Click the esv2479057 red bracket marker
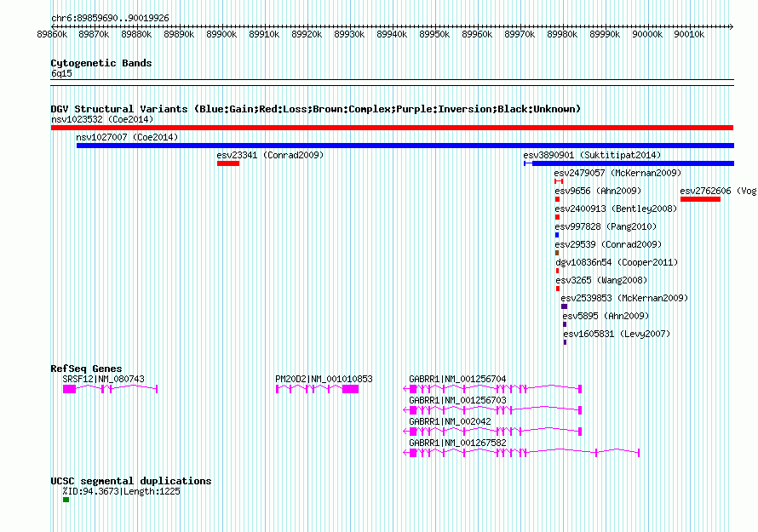Viewport: 758px width, 532px height. point(559,181)
